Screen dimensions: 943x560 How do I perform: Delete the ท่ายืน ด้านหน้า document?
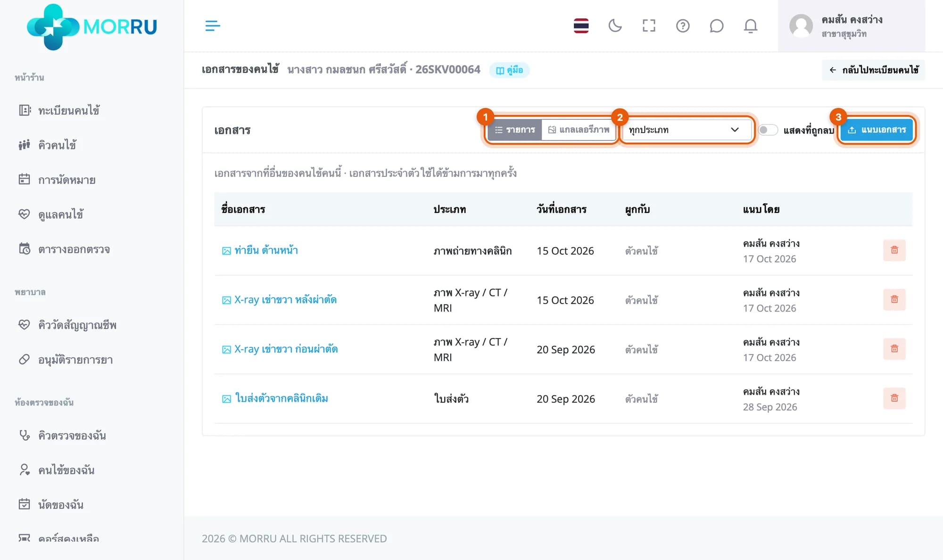click(894, 250)
